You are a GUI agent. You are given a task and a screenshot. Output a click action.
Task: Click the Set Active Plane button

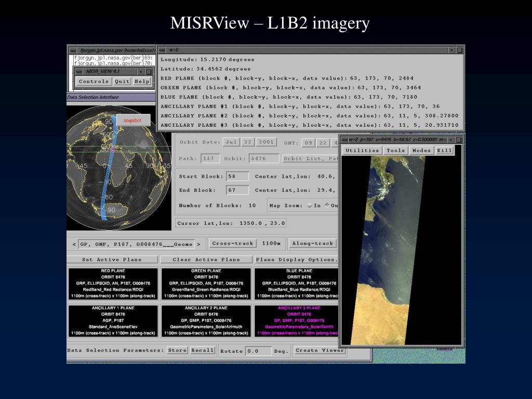pos(112,260)
